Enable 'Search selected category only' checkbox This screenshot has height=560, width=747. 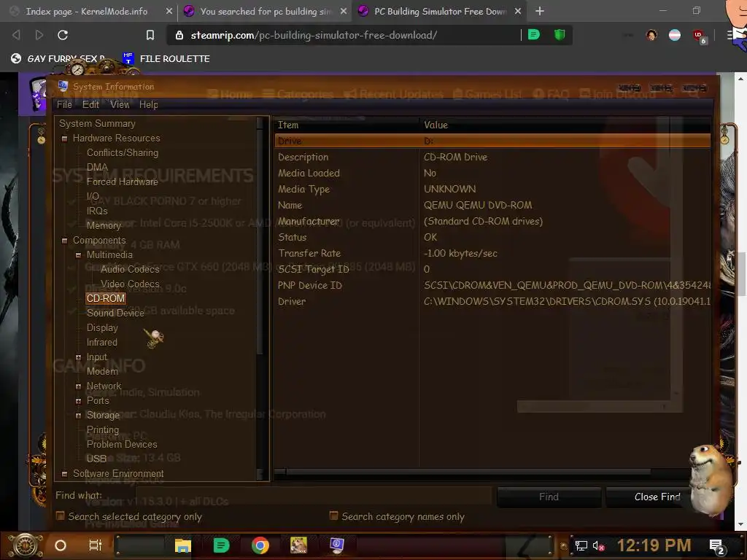click(60, 516)
